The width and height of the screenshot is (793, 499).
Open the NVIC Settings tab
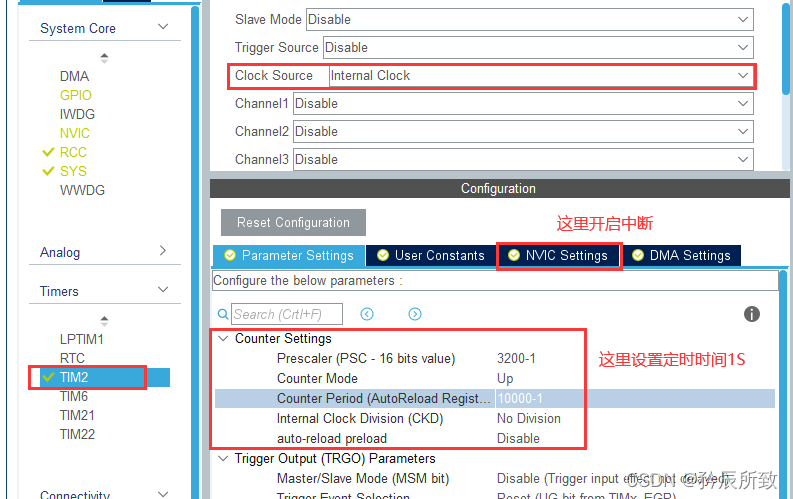(558, 255)
